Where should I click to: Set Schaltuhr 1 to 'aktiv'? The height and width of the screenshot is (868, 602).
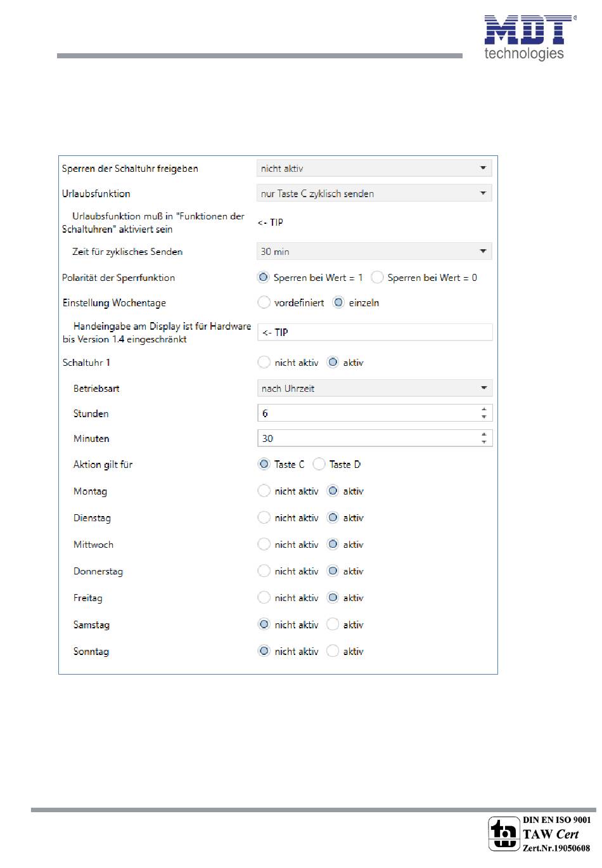[333, 362]
